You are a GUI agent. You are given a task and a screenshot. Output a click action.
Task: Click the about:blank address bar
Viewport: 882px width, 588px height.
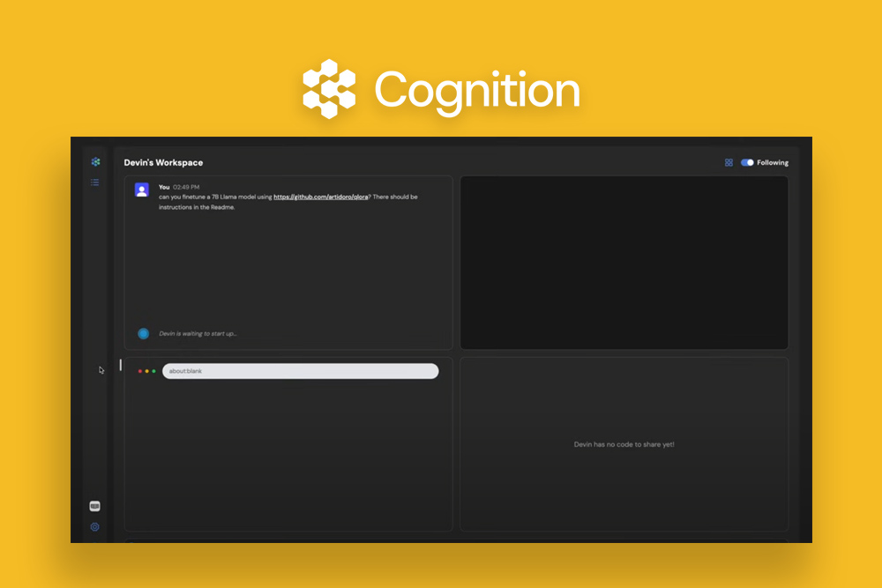(x=301, y=371)
